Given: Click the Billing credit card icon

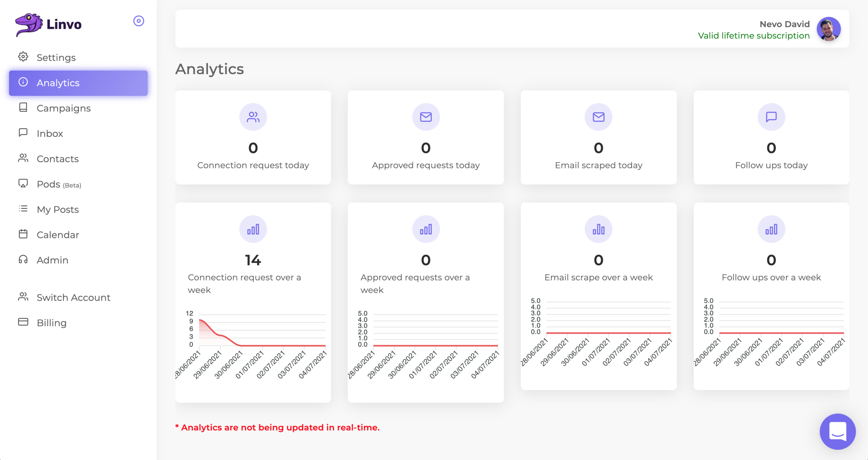Looking at the screenshot, I should pos(23,322).
